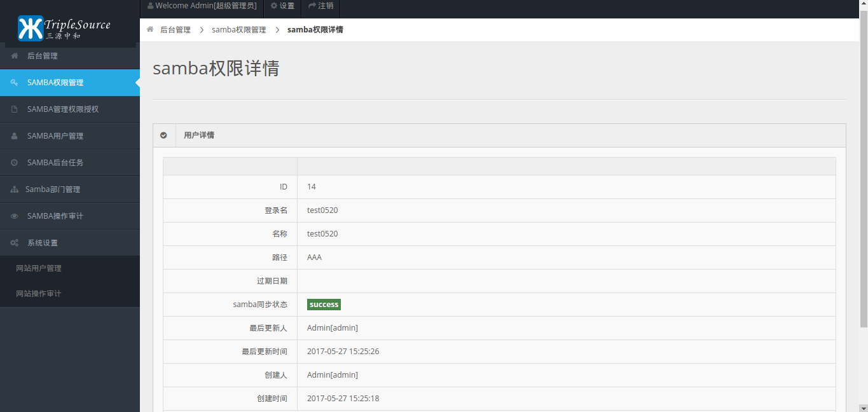The image size is (868, 412).
Task: Click the user icon beside Welcome Admin
Action: [150, 6]
